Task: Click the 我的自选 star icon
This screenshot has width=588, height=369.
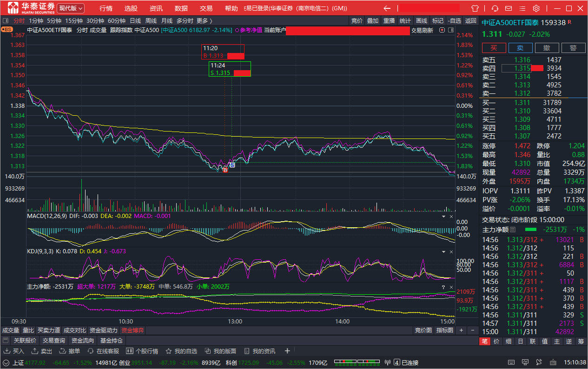Action: [169, 351]
